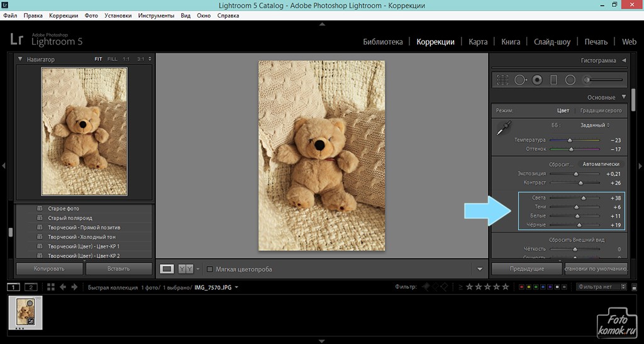This screenshot has height=344, width=644.
Task: Filter by yellow color label swatch
Action: (528, 287)
